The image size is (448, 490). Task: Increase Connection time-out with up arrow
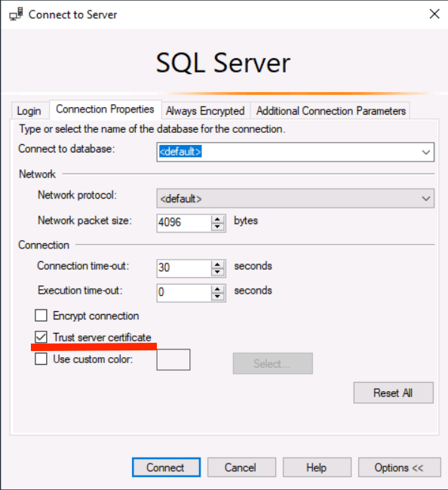[x=218, y=264]
